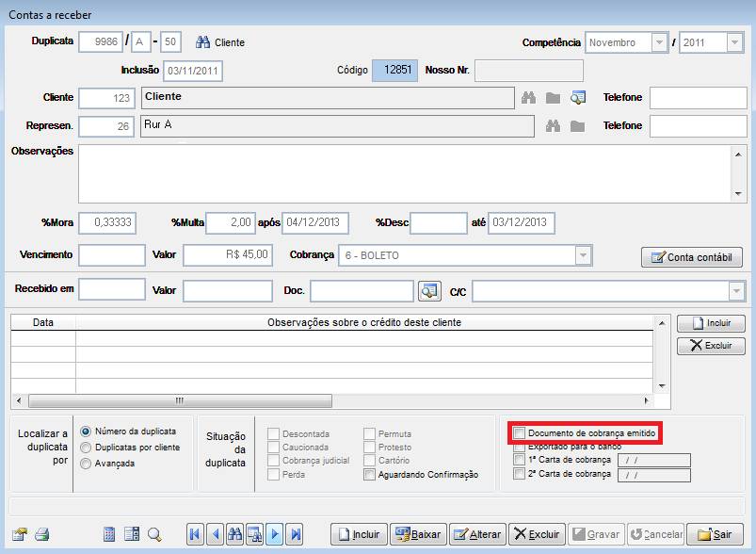Screen dimensions: 756x554
Task: Click the export icon at bottom-left corner
Action: 19,534
